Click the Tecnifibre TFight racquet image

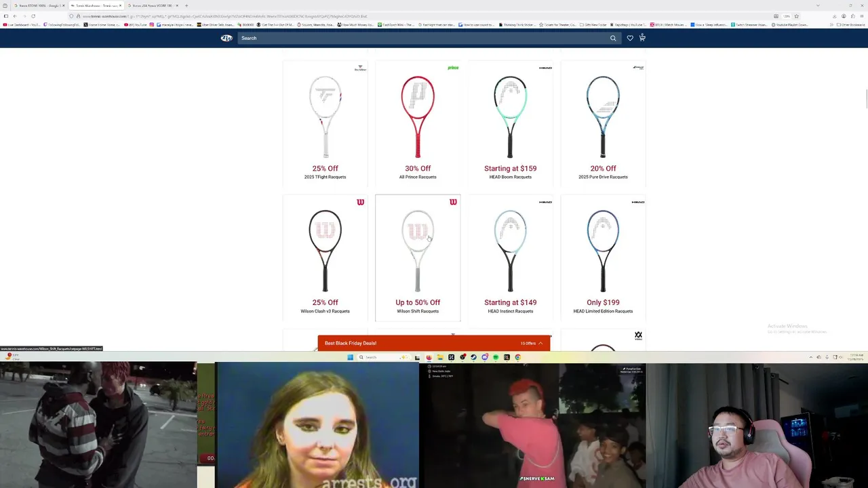(325, 117)
